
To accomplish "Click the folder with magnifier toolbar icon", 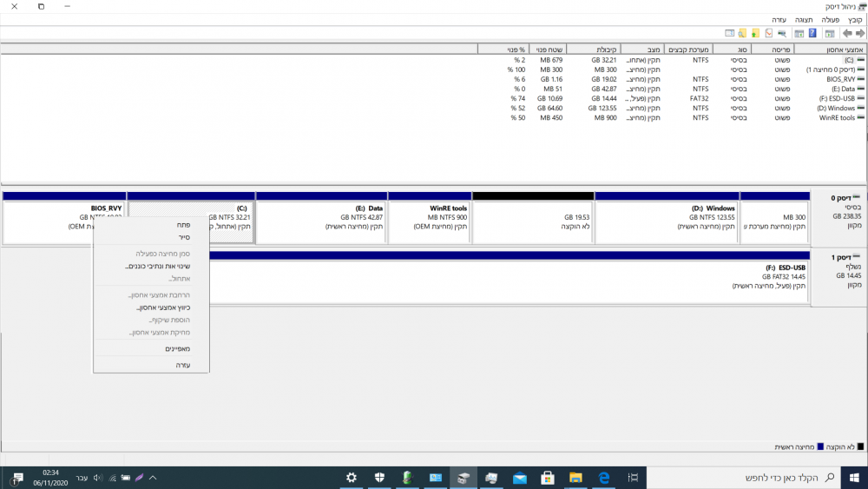I will coord(742,33).
